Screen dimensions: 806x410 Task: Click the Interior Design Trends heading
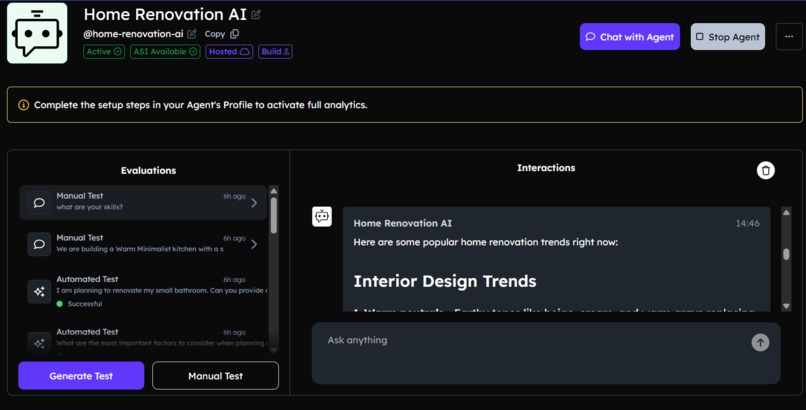pos(445,281)
